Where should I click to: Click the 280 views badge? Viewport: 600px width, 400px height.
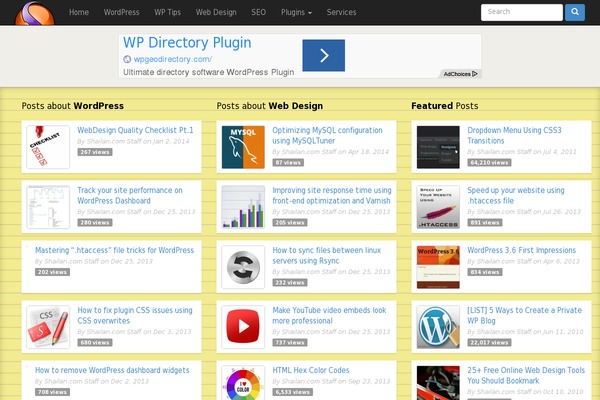click(x=95, y=222)
